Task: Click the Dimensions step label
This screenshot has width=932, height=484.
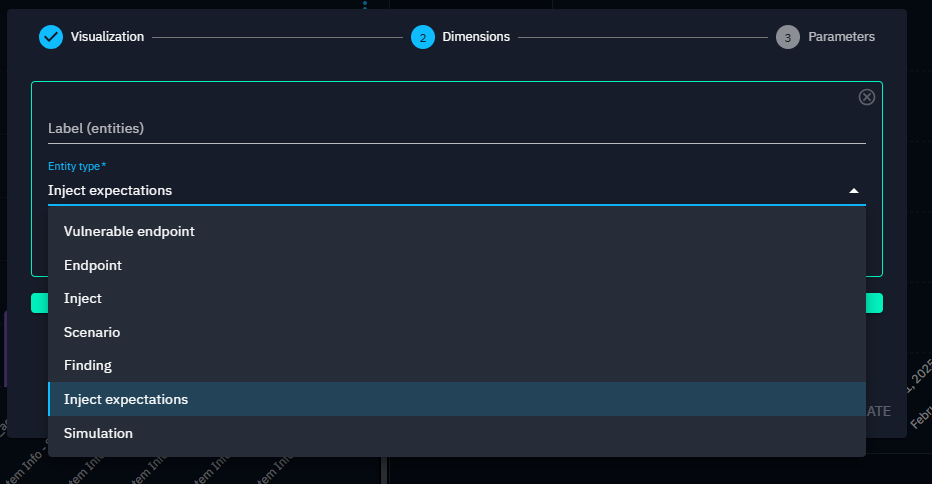Action: tap(476, 37)
